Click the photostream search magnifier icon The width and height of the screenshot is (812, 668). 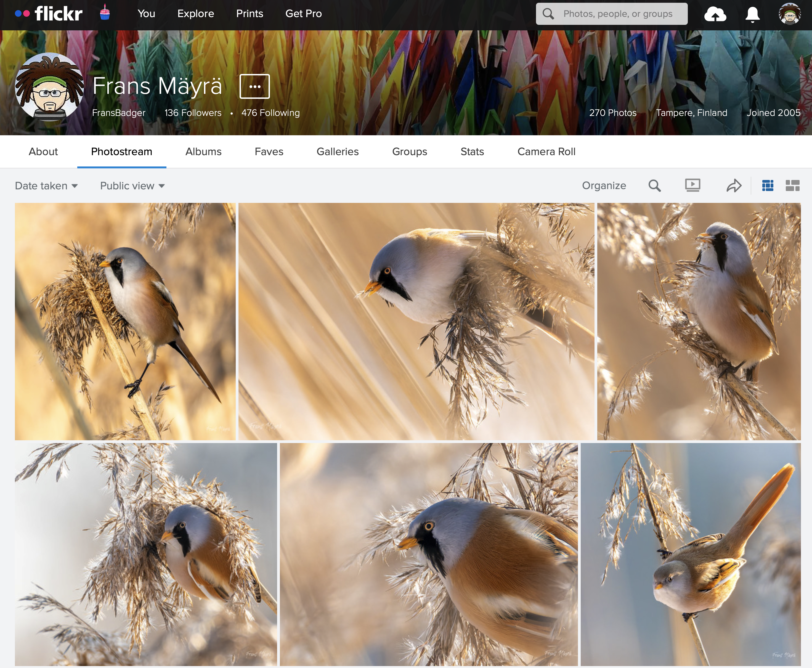[654, 186]
